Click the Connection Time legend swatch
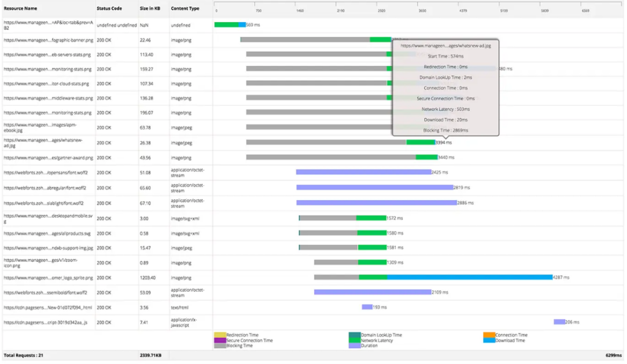627x364 pixels. click(488, 335)
